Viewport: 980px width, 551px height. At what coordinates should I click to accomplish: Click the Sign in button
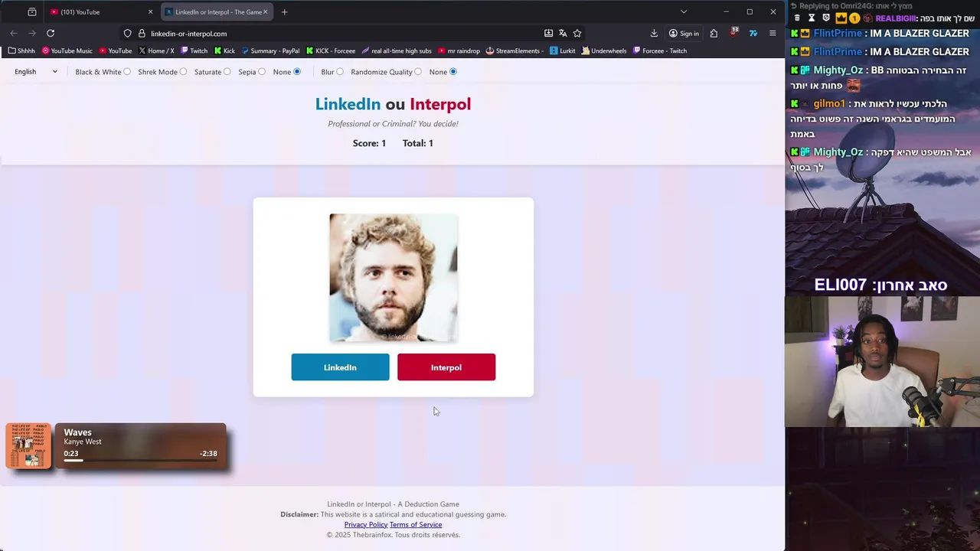(683, 33)
